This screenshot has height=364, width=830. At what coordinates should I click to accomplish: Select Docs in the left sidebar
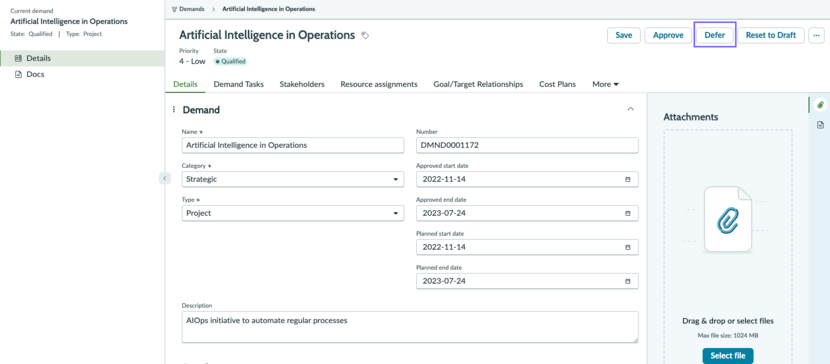coord(82,74)
